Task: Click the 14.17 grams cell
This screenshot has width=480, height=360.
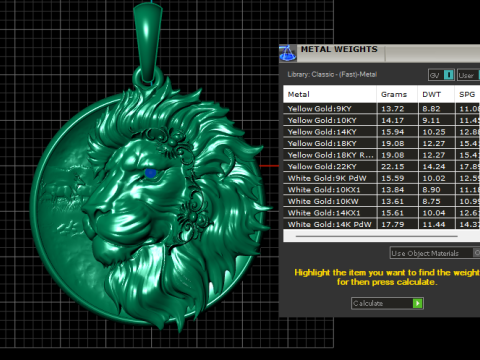Action: pos(397,120)
